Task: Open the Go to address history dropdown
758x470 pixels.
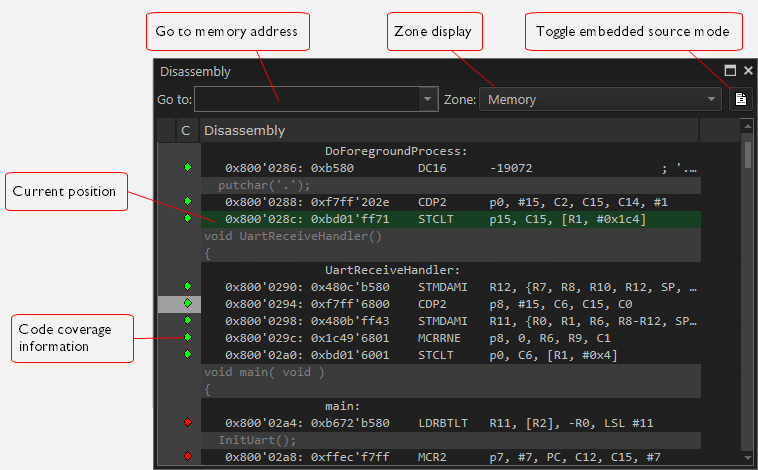Action: (427, 99)
